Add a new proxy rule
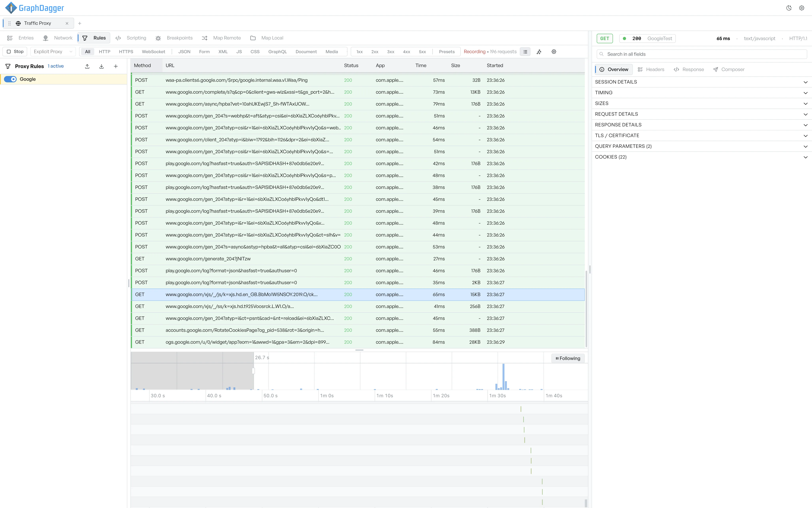 click(116, 66)
